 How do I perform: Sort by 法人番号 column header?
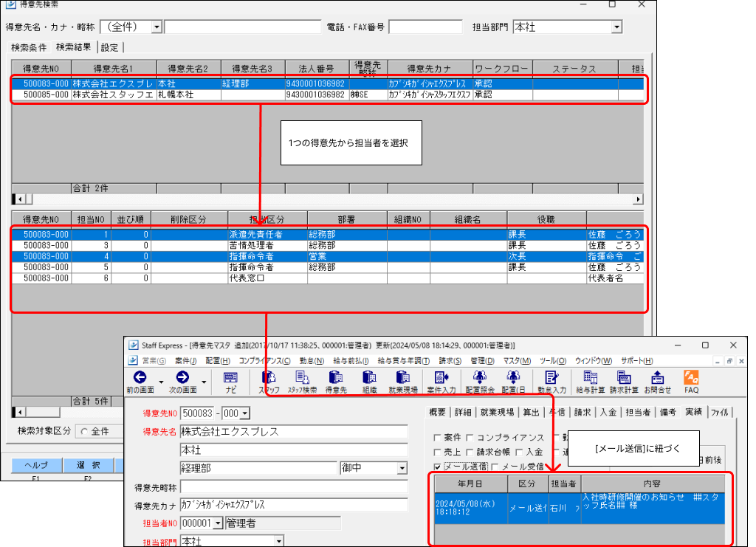click(317, 69)
